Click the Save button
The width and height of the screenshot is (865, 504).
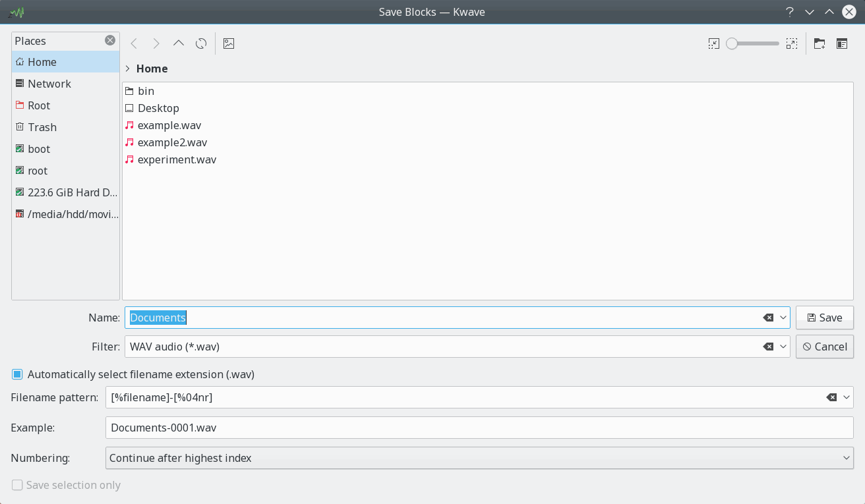point(825,318)
